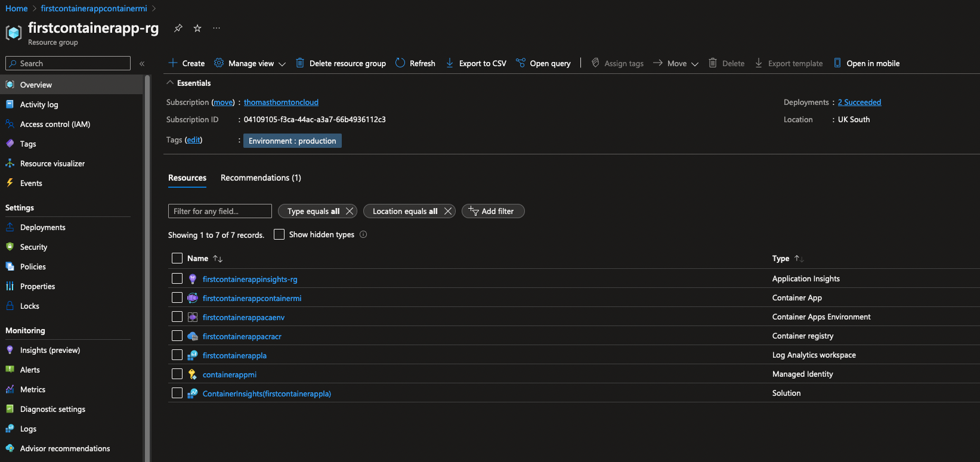
Task: Check the firstcontainerappacracr row checkbox
Action: pyautogui.click(x=177, y=336)
